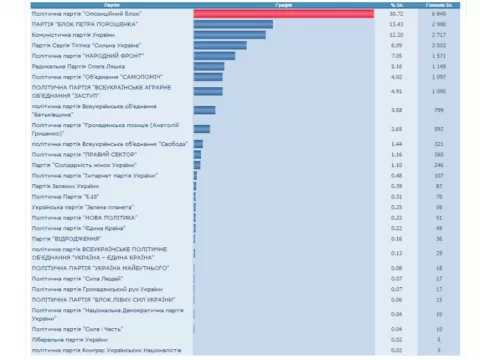
Task: Select the "Опозиційний блок" party row label
Action: (x=87, y=14)
